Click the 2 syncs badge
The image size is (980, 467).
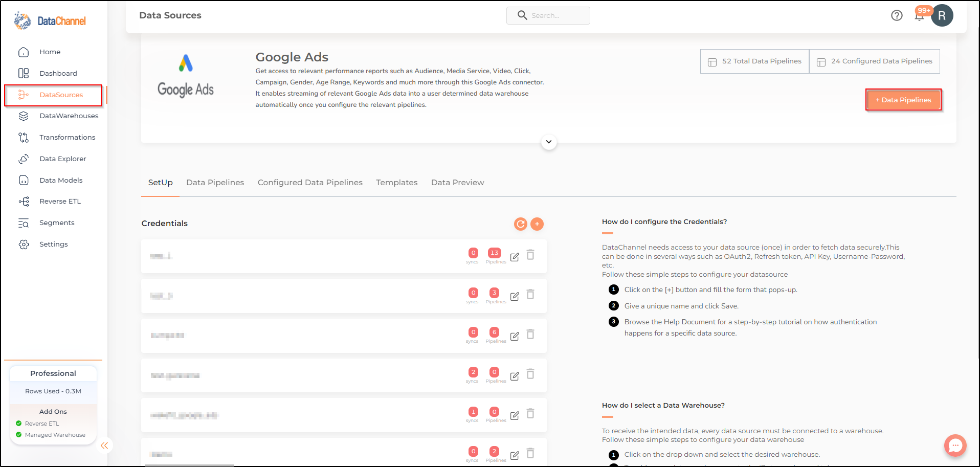473,372
